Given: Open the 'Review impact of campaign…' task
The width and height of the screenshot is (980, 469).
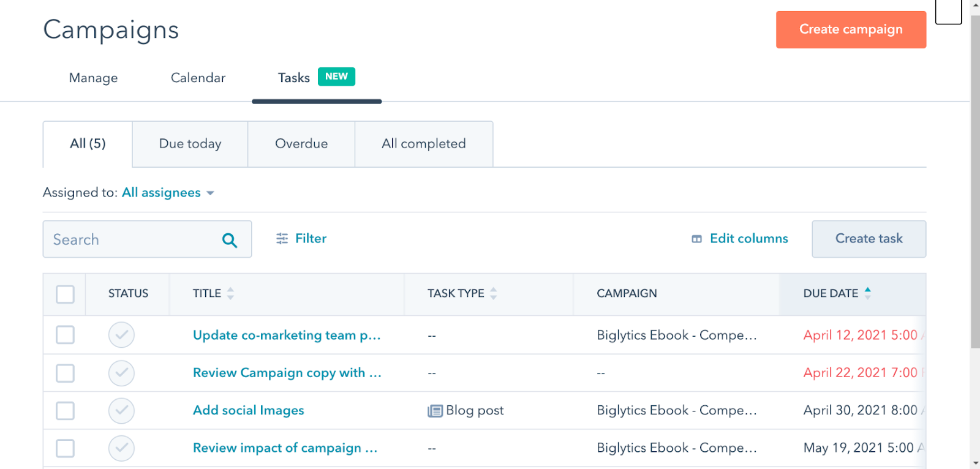Looking at the screenshot, I should [x=285, y=448].
